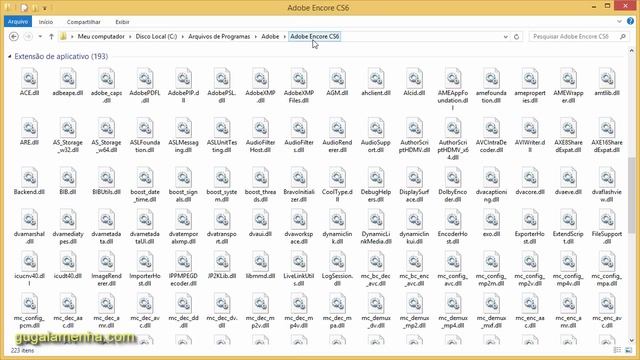Image resolution: width=640 pixels, height=360 pixels.
Task: Click scrollbar down arrow
Action: 631,340
